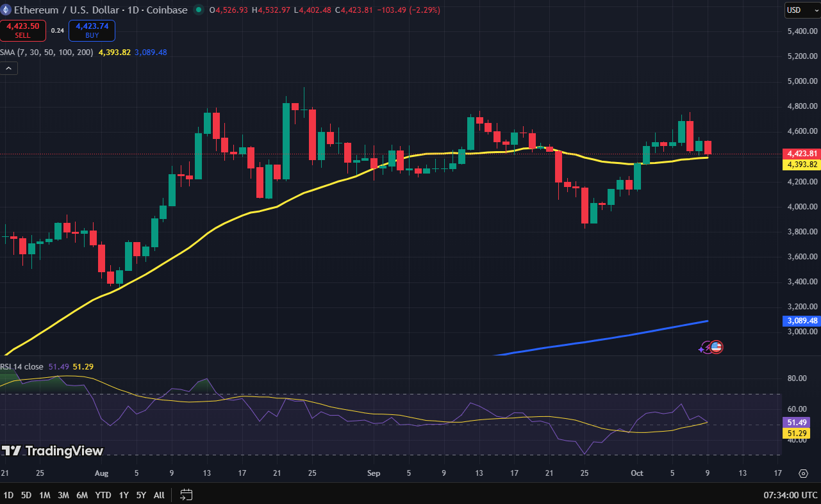Click the purple lightning event icon
The width and height of the screenshot is (821, 504).
point(706,348)
